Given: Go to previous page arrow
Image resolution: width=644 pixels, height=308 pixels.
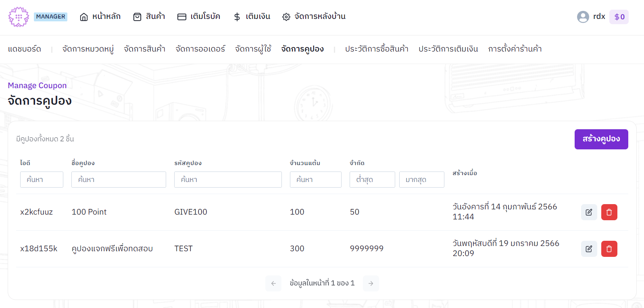Looking at the screenshot, I should coord(273,283).
